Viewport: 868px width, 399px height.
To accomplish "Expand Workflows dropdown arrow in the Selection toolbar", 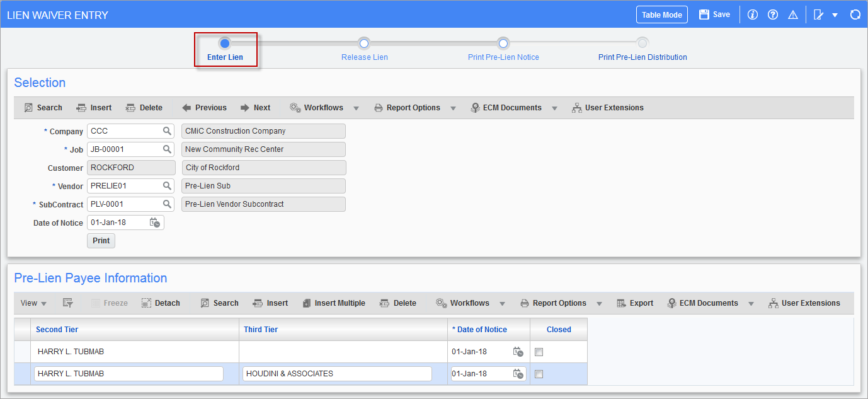I will (x=356, y=108).
